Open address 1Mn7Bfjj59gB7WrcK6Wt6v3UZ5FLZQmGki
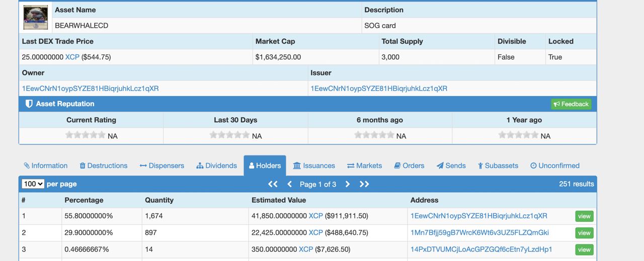The width and height of the screenshot is (644, 261). [479, 233]
